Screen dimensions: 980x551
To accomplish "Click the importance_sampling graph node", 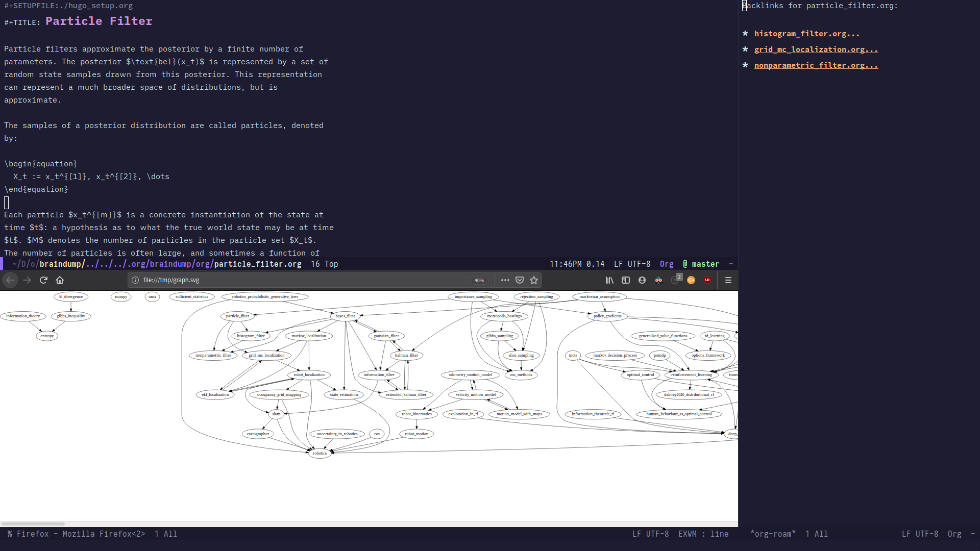I will (x=473, y=297).
